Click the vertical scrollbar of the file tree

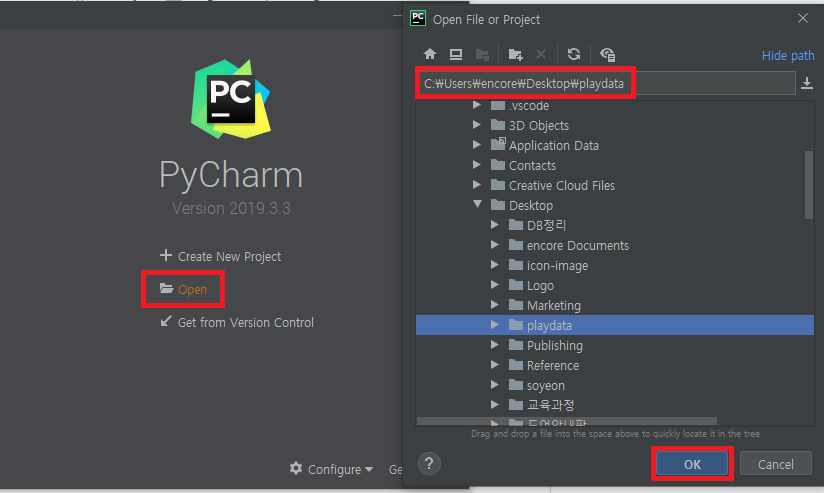809,184
